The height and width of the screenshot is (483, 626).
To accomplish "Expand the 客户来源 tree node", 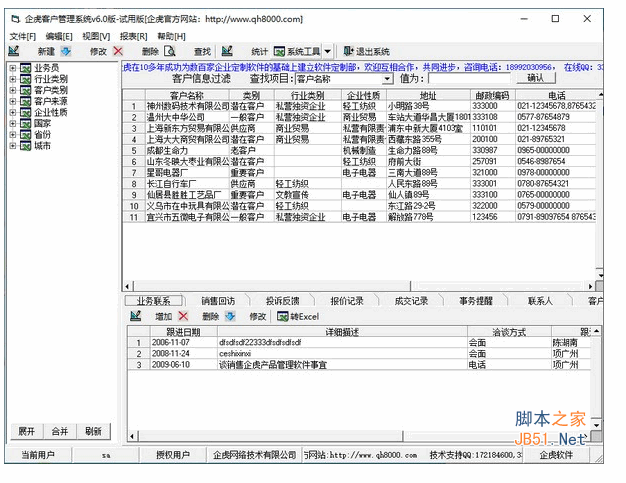I will pos(13,101).
